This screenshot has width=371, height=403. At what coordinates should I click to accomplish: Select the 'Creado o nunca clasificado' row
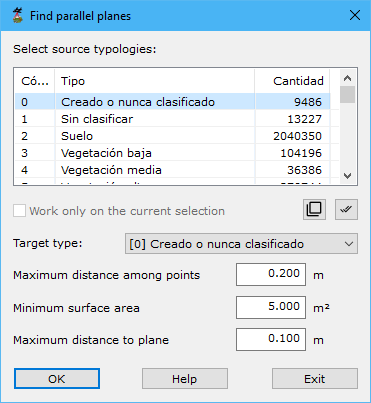tap(173, 102)
